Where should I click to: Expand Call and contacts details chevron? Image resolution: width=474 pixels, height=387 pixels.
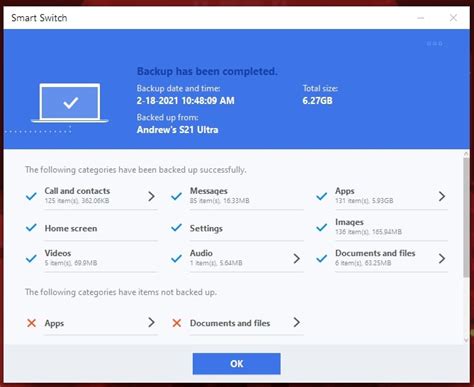click(151, 196)
